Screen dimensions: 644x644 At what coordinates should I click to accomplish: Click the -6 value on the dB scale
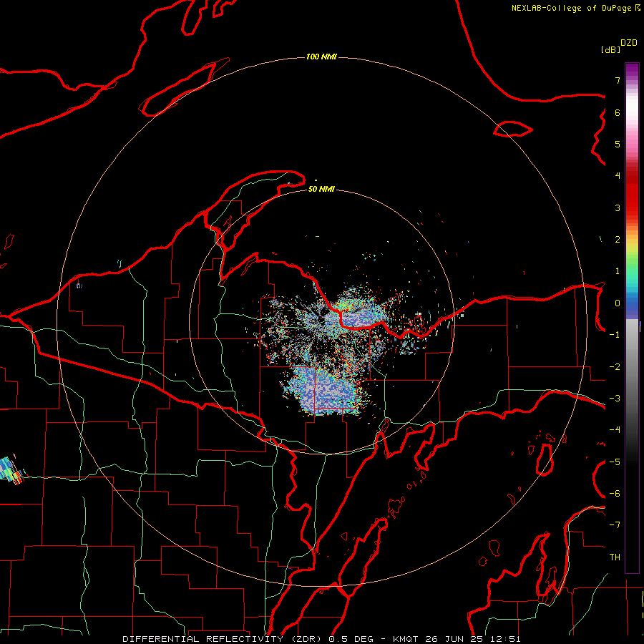[615, 494]
